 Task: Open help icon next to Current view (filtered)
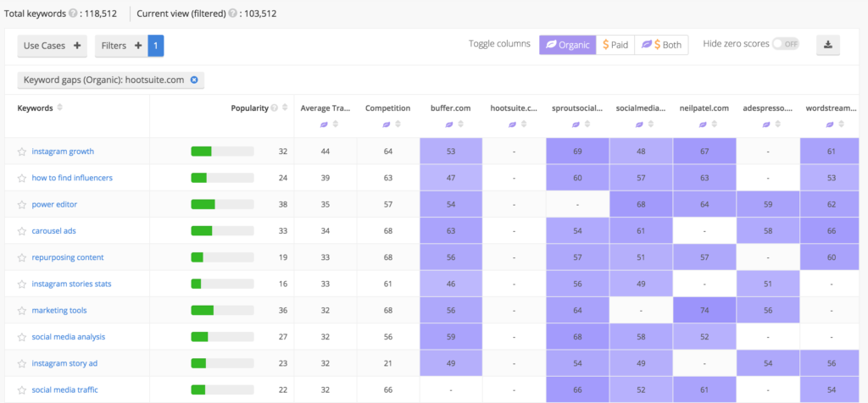click(232, 14)
